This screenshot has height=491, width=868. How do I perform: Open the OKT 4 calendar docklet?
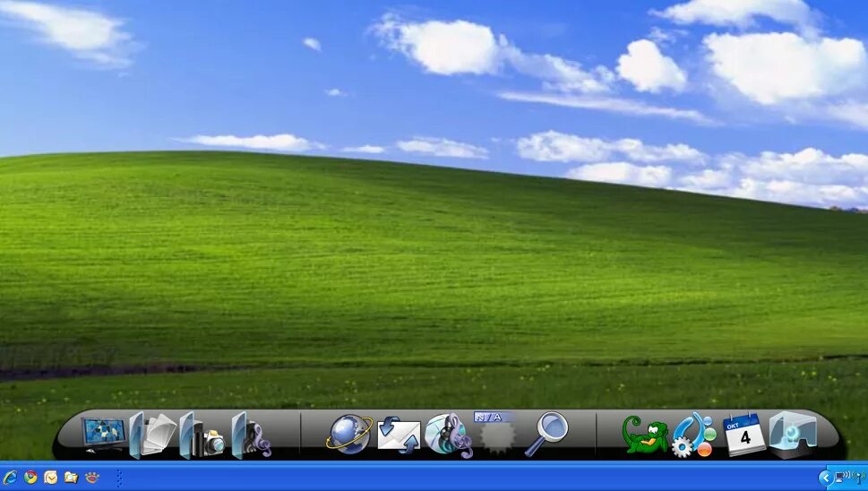tap(744, 435)
